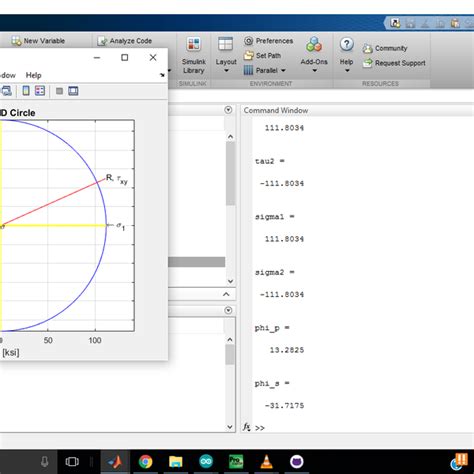Click the lower panel's scroll up arrow
474x474 pixels.
click(x=230, y=340)
